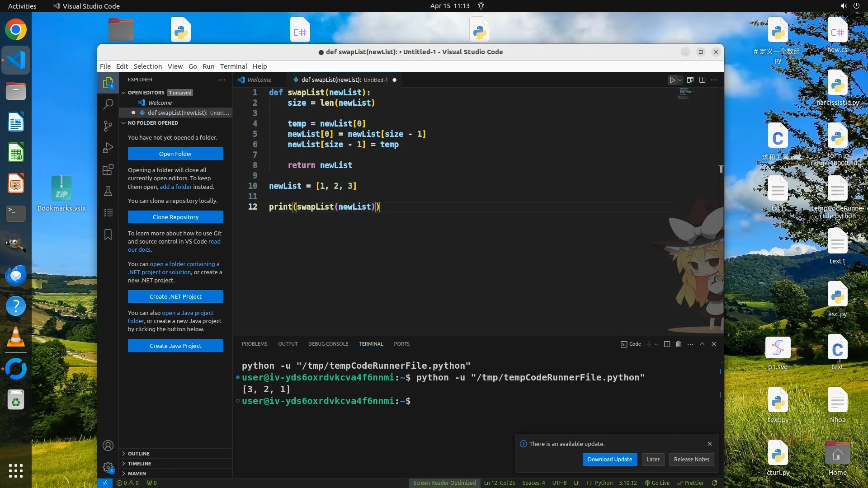Image resolution: width=868 pixels, height=488 pixels.
Task: Open the Bookmarks view icon
Action: 108,235
